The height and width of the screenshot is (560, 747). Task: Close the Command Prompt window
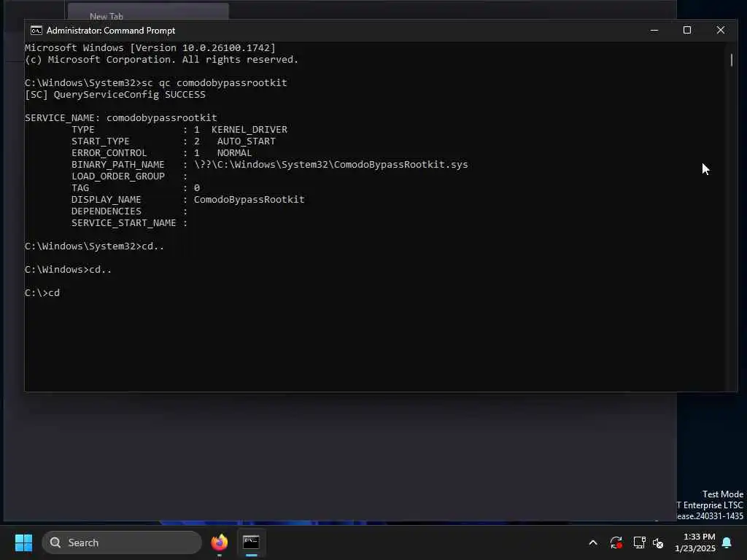[x=720, y=31]
